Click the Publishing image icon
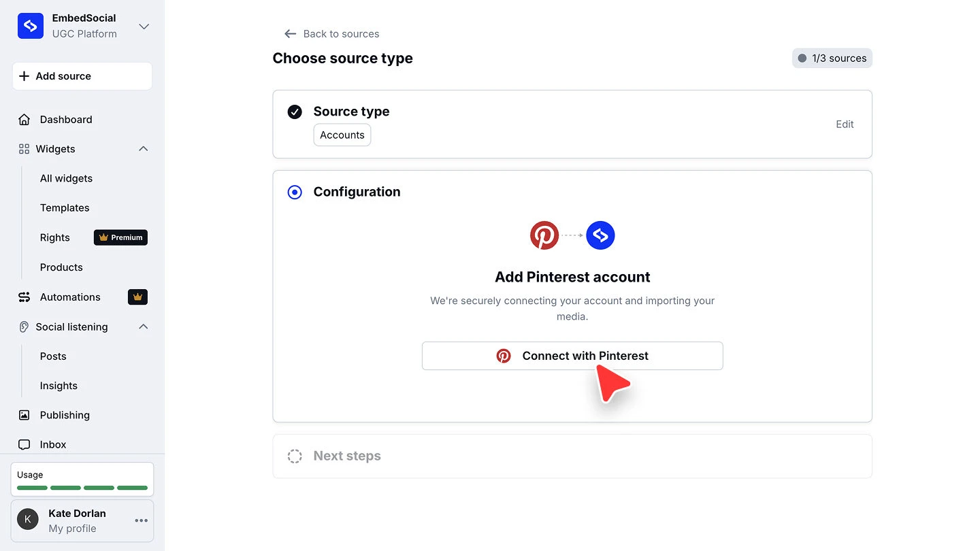The image size is (980, 551). (24, 415)
